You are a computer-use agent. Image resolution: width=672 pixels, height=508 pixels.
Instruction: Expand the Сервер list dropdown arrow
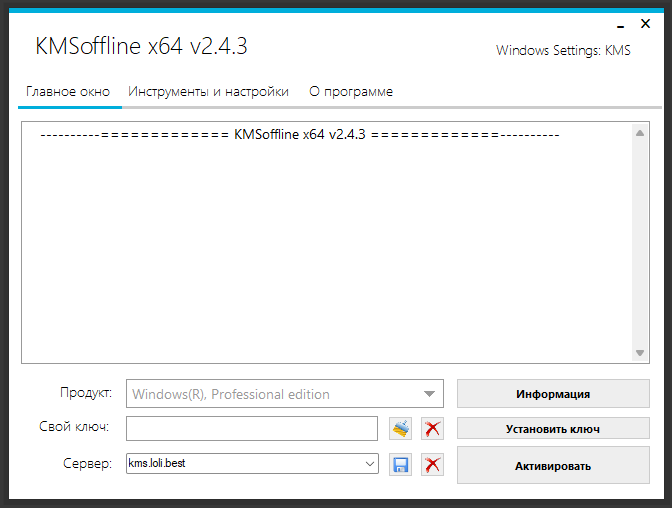(x=370, y=464)
